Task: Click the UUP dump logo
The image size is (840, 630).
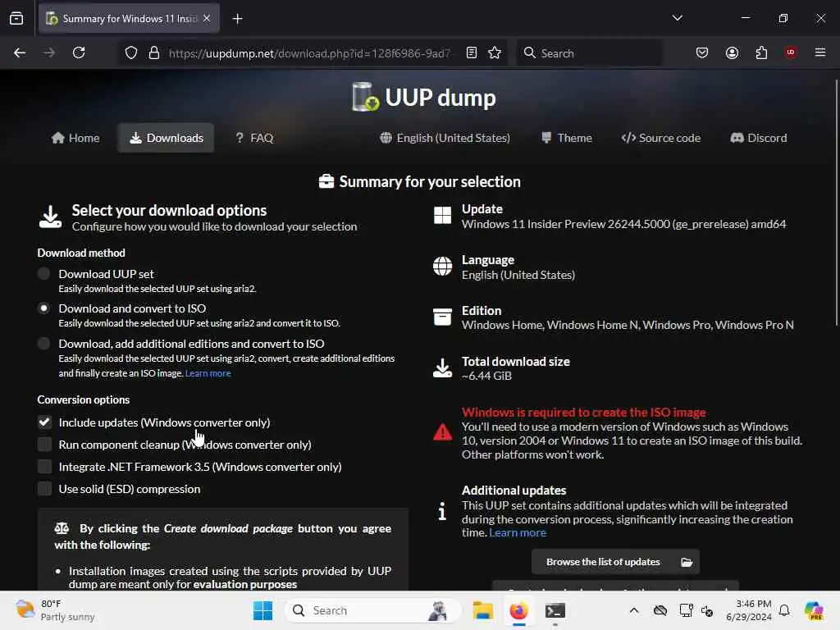Action: tap(423, 97)
